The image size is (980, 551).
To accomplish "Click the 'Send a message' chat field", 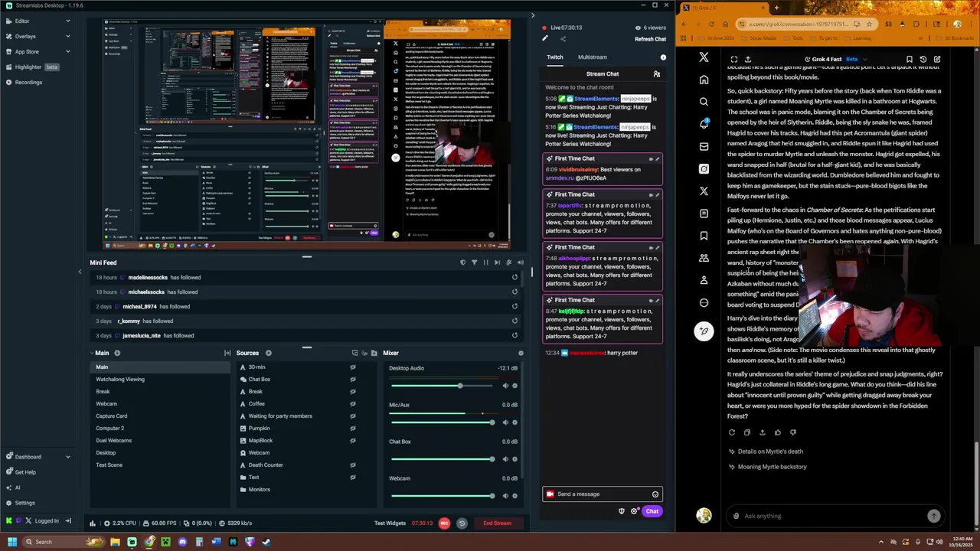I will click(x=603, y=494).
